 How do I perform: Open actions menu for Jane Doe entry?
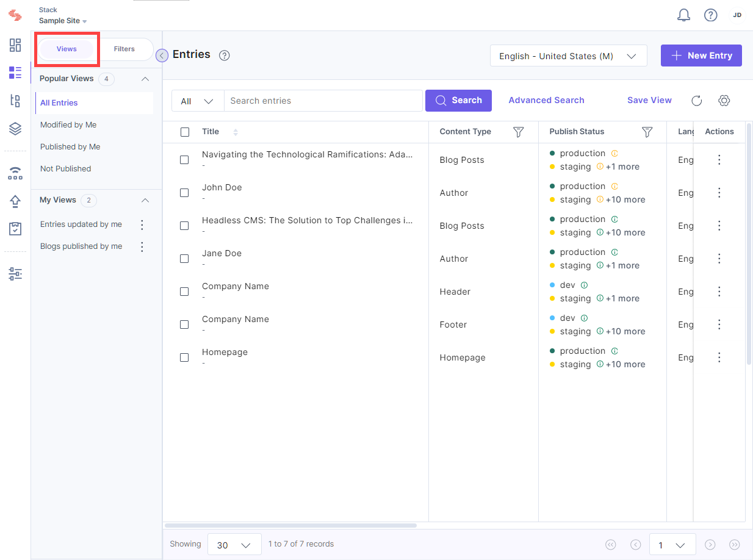coord(719,259)
